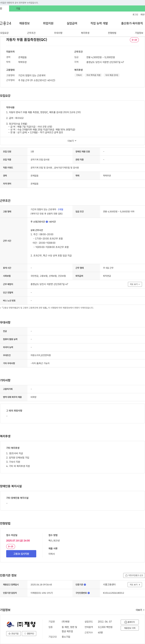Open the 직업 능력 개발 menu

coord(99,23)
